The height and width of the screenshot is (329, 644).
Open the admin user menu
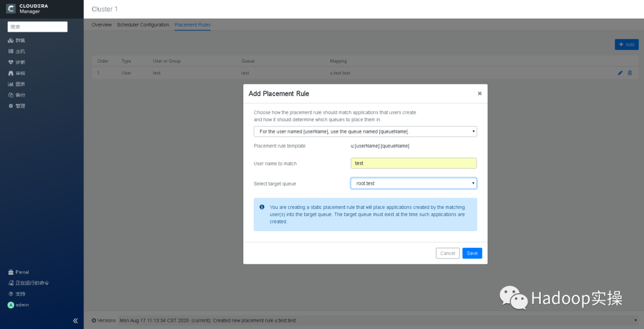pyautogui.click(x=18, y=305)
